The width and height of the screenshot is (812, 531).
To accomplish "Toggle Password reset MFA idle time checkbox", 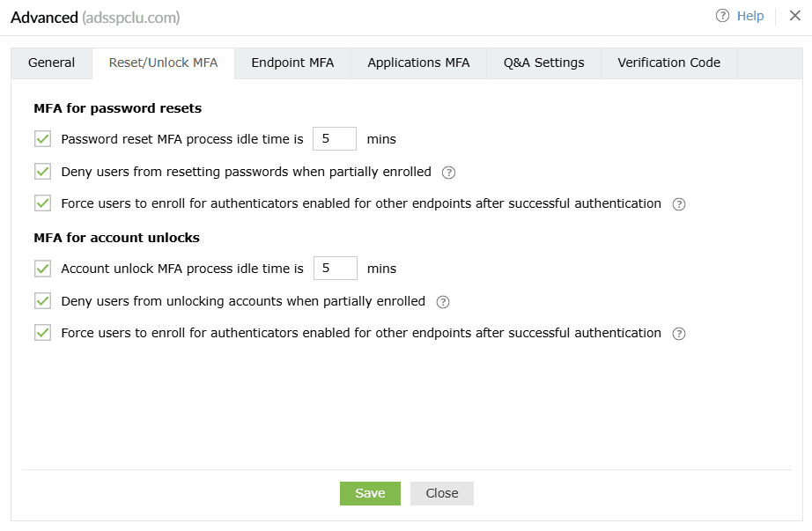I will click(42, 139).
